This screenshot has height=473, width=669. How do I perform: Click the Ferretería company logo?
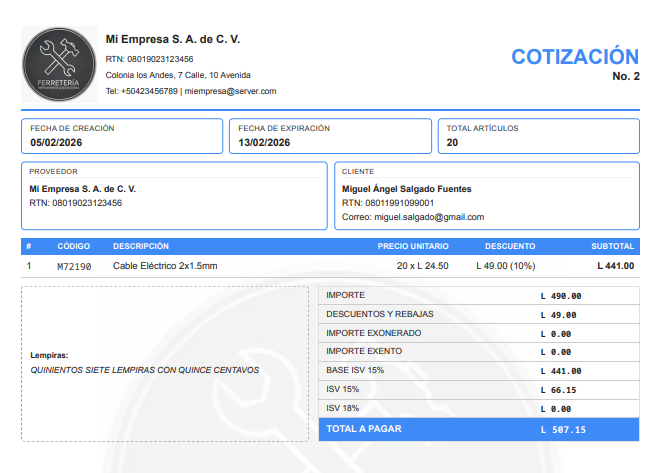click(59, 64)
